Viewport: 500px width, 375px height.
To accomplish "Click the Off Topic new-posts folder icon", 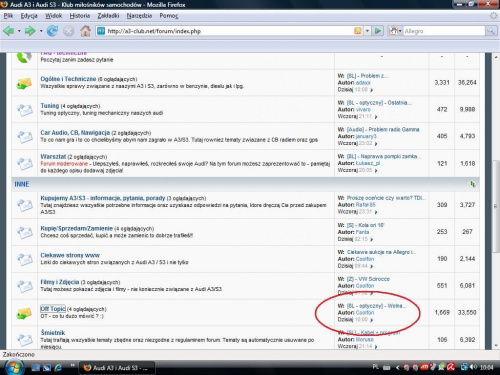I will 24,313.
